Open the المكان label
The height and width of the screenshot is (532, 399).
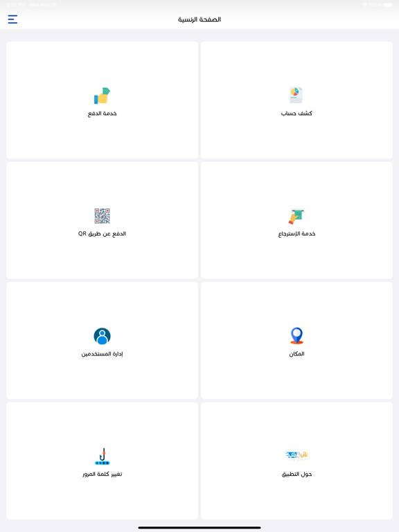(x=297, y=354)
